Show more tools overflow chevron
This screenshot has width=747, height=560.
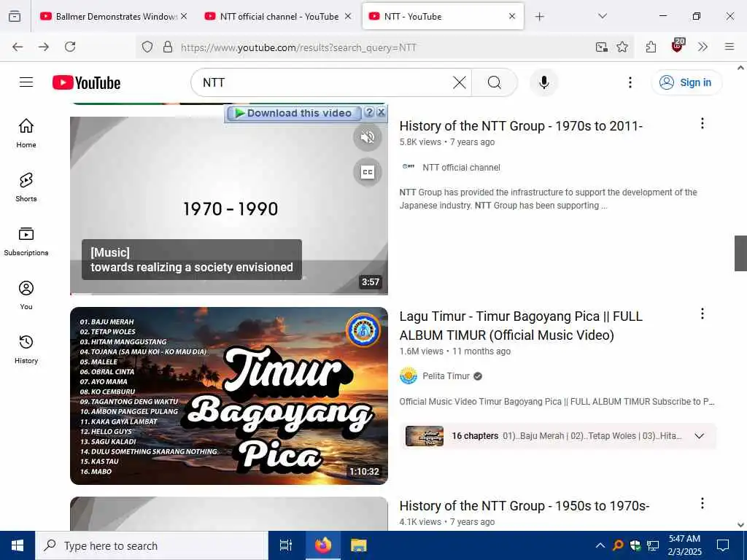[x=703, y=47]
